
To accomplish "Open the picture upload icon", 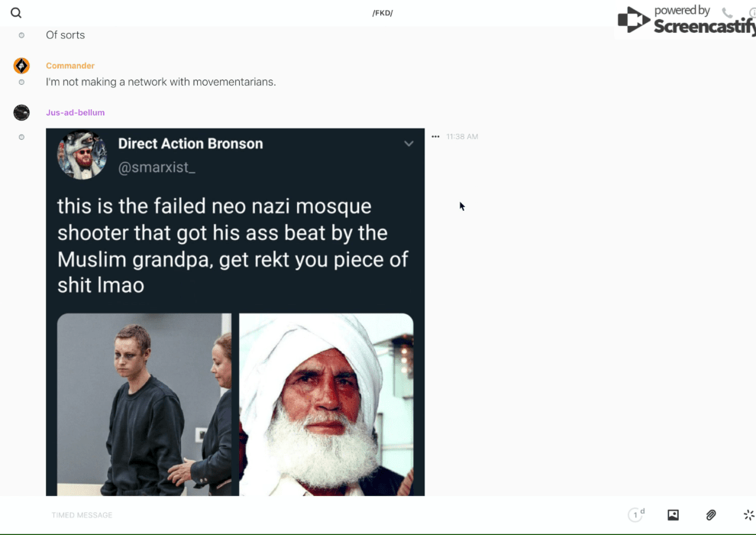I will point(673,515).
